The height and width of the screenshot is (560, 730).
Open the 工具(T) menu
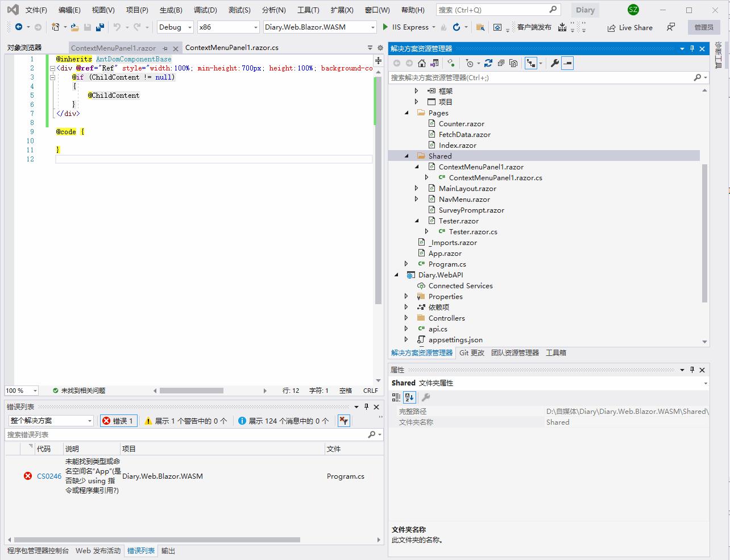coord(308,10)
